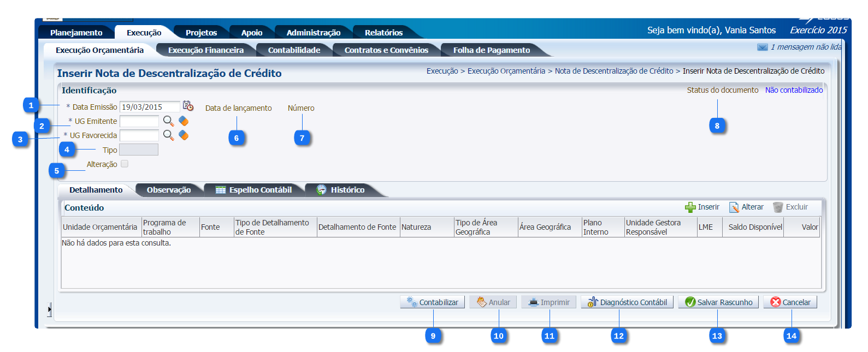Expand the collapsed left side panel arrow
The height and width of the screenshot is (352, 868).
pyautogui.click(x=49, y=309)
